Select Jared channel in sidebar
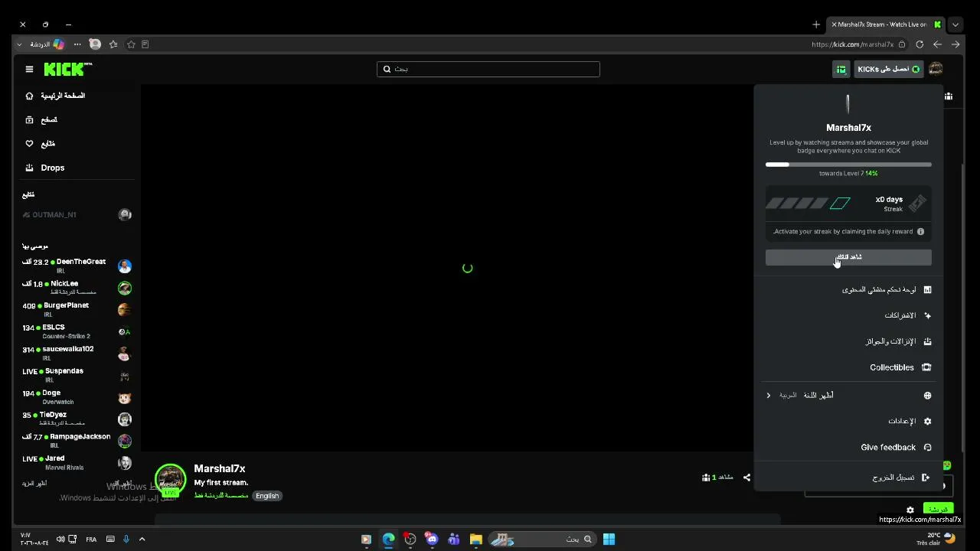 pyautogui.click(x=77, y=462)
